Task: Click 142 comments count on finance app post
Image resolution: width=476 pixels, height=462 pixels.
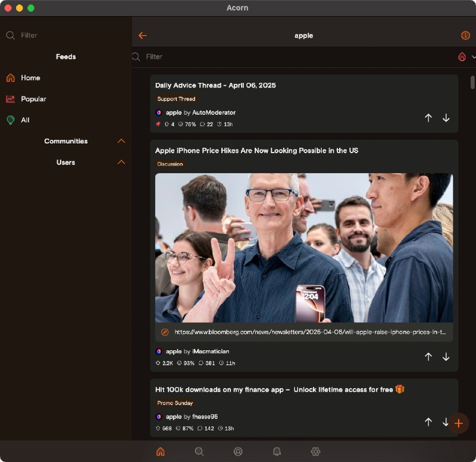Action: [x=205, y=428]
